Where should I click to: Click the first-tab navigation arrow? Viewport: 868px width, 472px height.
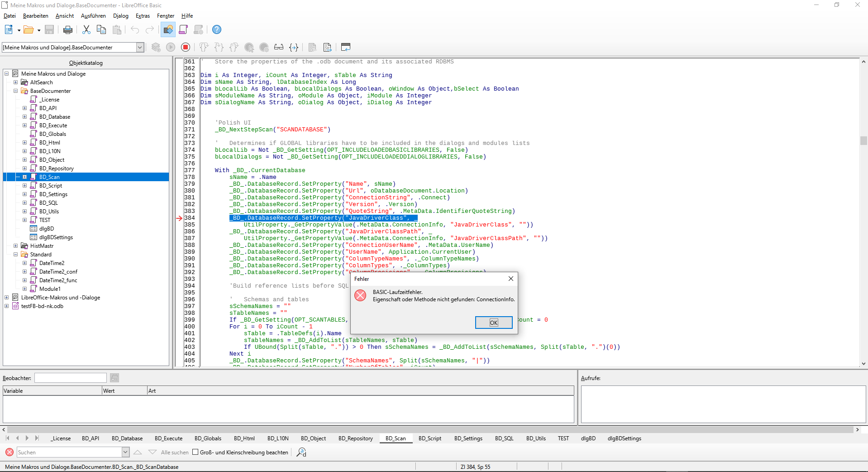(8, 438)
